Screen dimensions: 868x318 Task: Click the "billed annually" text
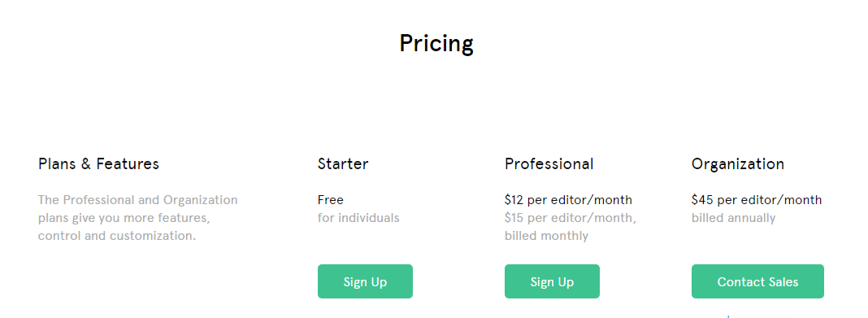click(733, 218)
